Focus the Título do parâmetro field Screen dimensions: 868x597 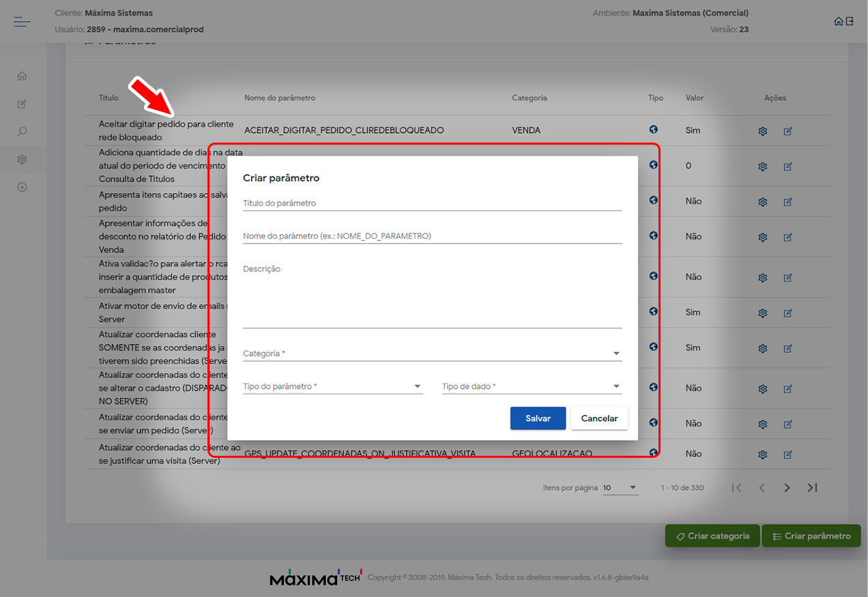click(x=433, y=203)
